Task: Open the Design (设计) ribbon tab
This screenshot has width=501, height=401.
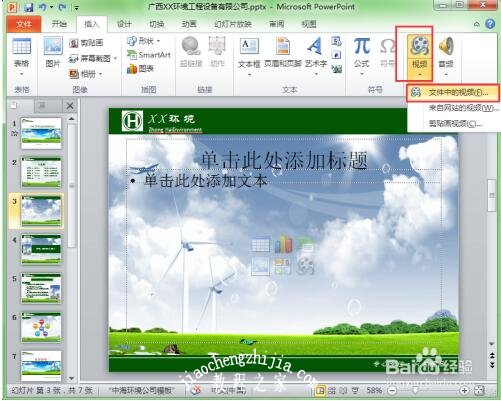Action: (124, 24)
